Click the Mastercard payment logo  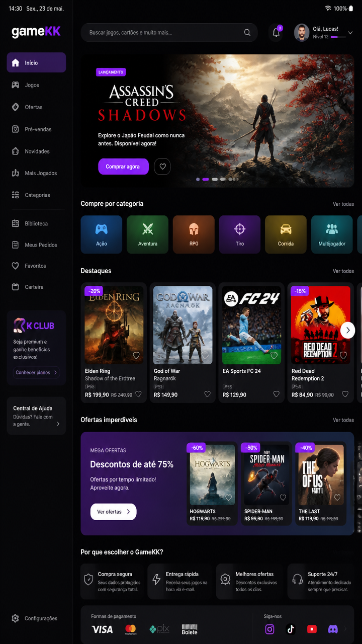pos(131,629)
